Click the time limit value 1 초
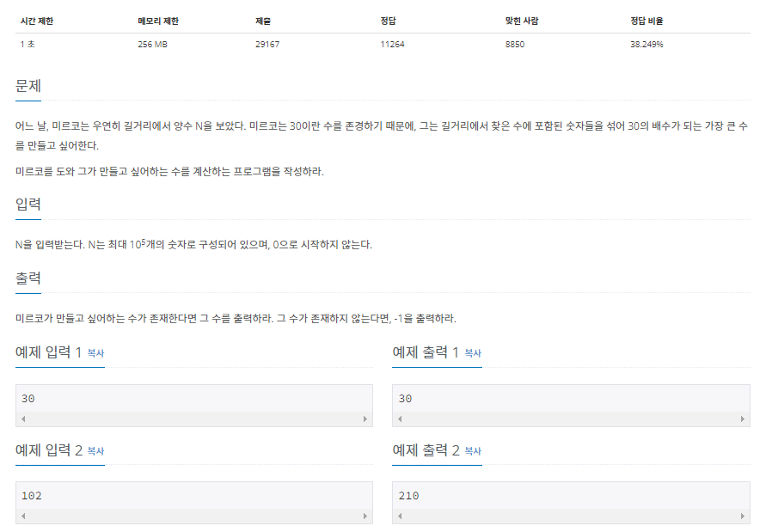Viewport: 766px width, 532px height. click(x=28, y=45)
